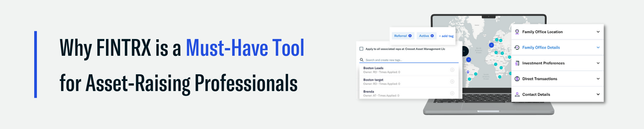The width and height of the screenshot is (644, 129).
Task: Click the Family Office Details history icon
Action: (517, 47)
